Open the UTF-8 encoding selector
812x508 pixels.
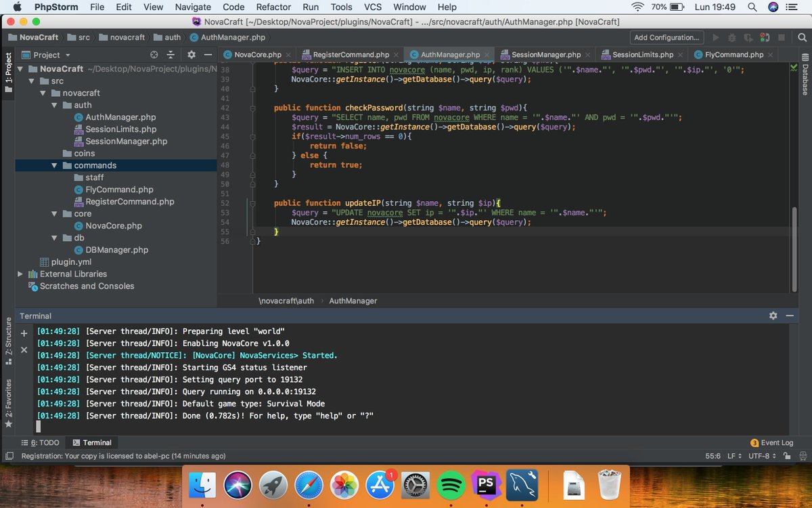point(761,456)
